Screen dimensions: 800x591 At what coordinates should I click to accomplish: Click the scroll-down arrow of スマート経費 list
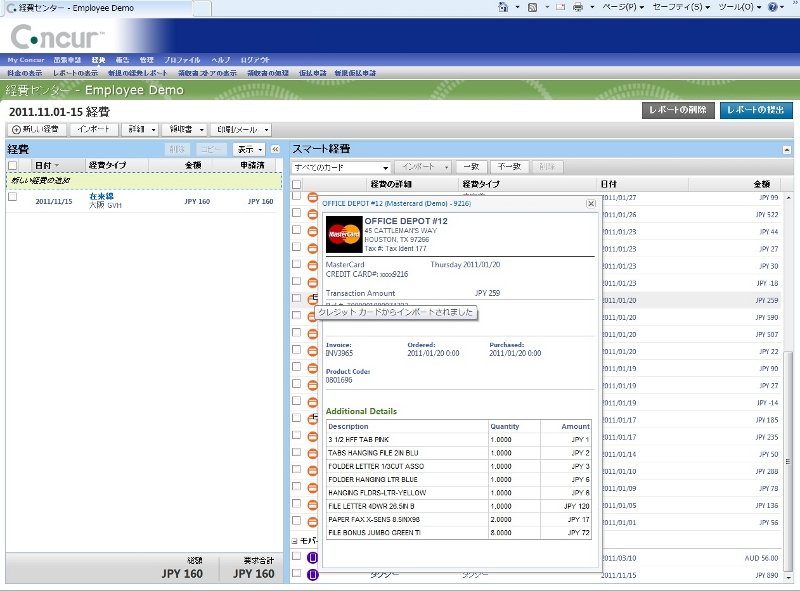pos(788,577)
